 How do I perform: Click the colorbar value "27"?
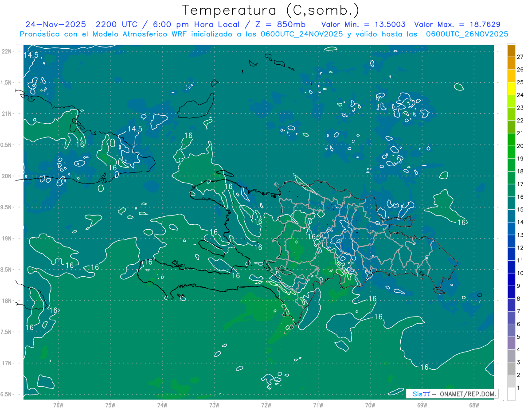pyautogui.click(x=520, y=57)
